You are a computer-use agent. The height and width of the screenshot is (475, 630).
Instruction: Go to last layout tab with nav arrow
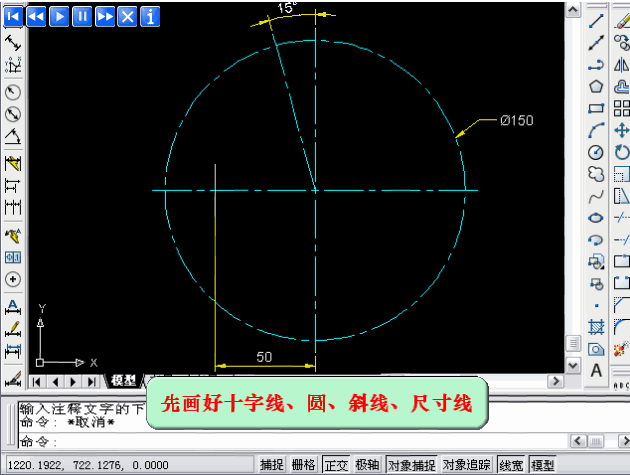pos(92,382)
